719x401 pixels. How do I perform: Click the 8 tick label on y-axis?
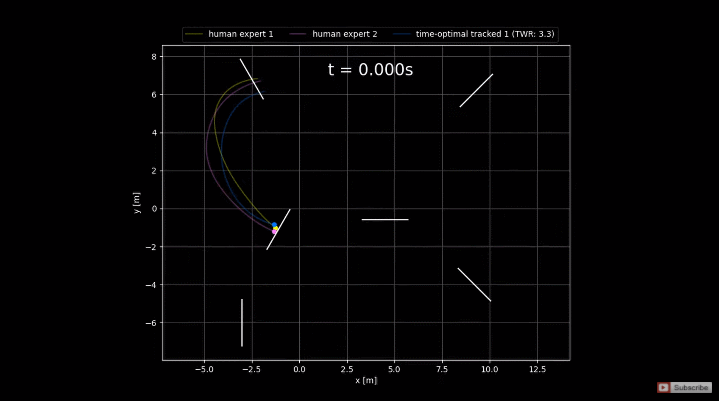pos(154,57)
